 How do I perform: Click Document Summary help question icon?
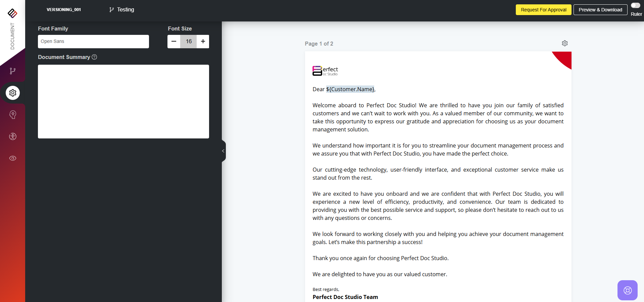94,57
